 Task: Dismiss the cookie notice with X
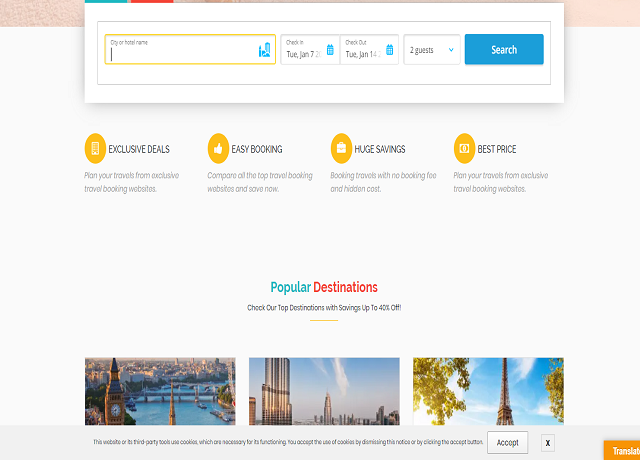(548, 442)
